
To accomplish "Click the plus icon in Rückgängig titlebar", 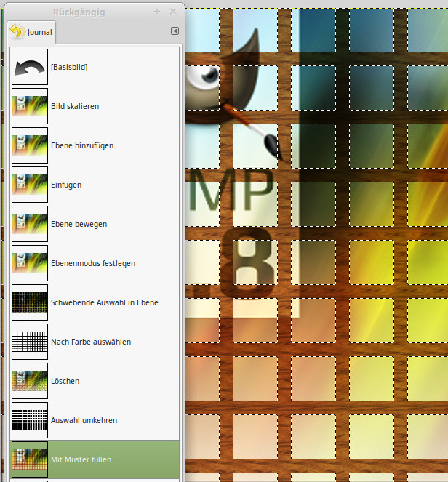I will 157,12.
